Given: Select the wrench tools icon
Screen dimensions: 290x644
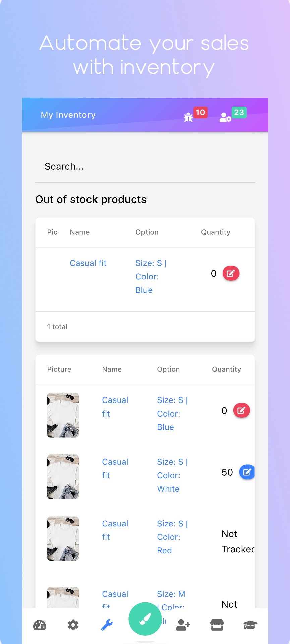Looking at the screenshot, I should click(x=107, y=625).
